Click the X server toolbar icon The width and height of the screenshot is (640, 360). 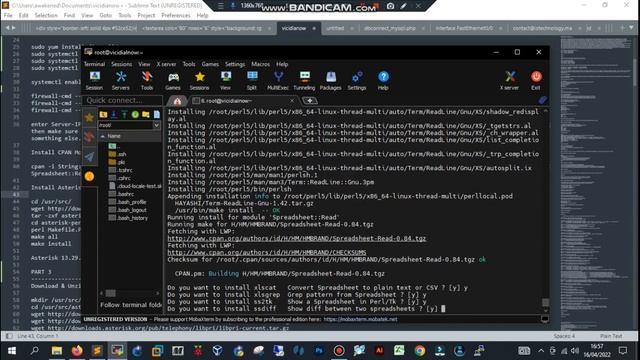(509, 80)
